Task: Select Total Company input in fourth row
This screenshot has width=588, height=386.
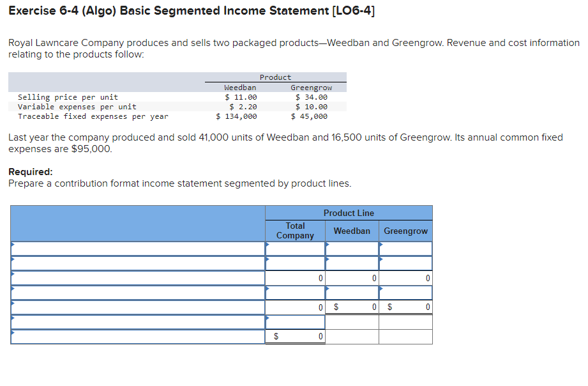Action: [295, 293]
